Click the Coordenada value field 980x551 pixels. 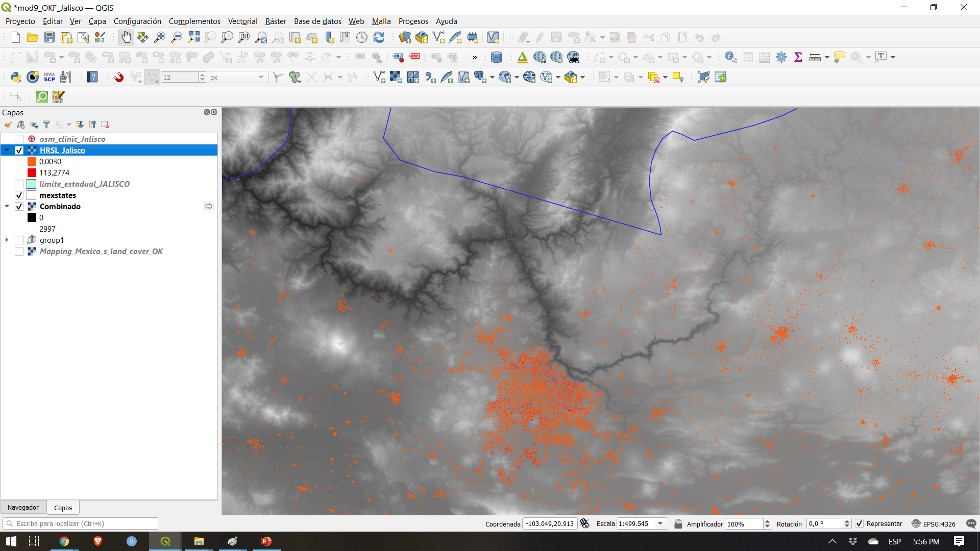[550, 523]
